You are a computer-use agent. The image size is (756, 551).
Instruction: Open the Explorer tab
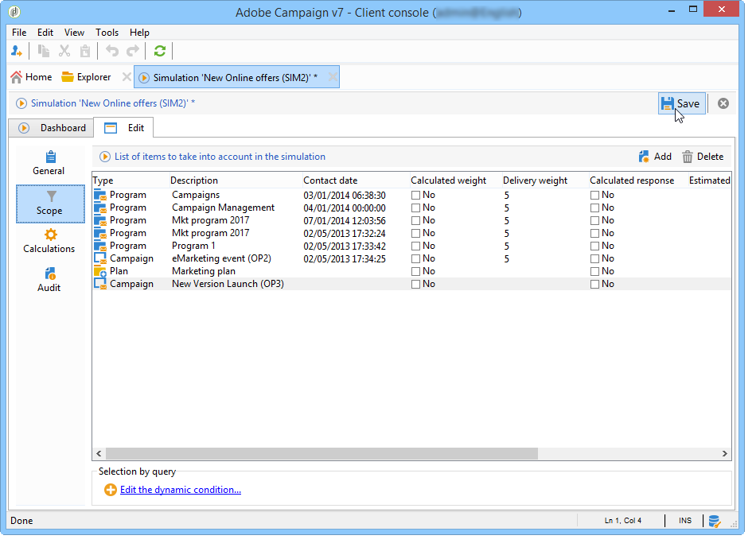[x=86, y=77]
